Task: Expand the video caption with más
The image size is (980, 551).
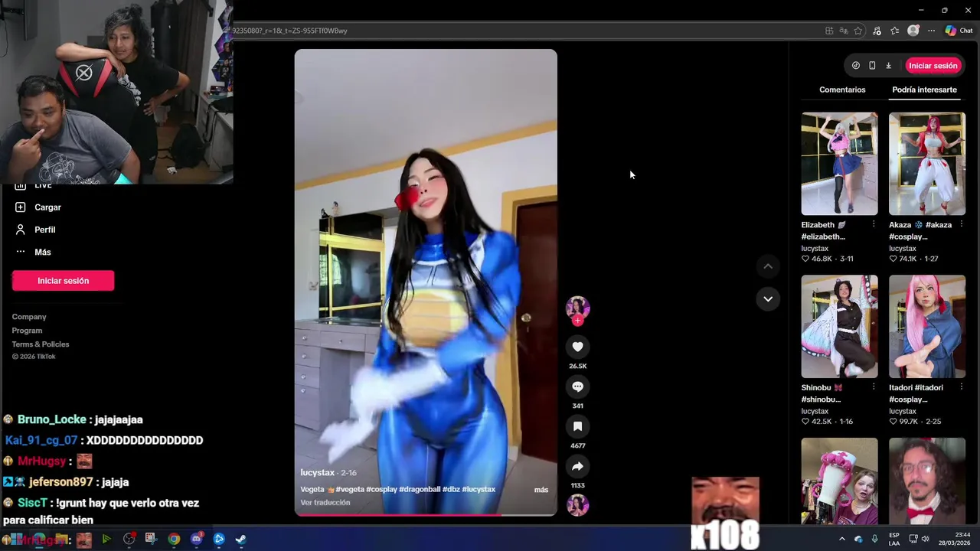Action: [x=541, y=490]
